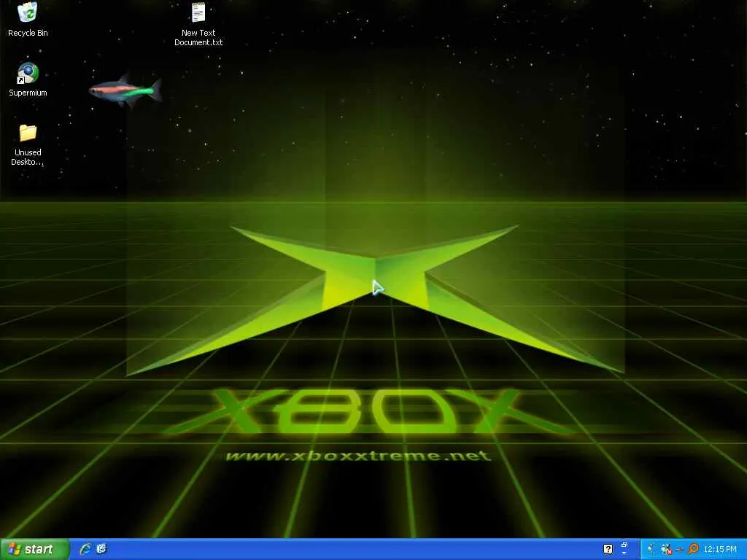Launch Internet Explorer from Quick Launch
This screenshot has width=747, height=560.
pyautogui.click(x=86, y=549)
